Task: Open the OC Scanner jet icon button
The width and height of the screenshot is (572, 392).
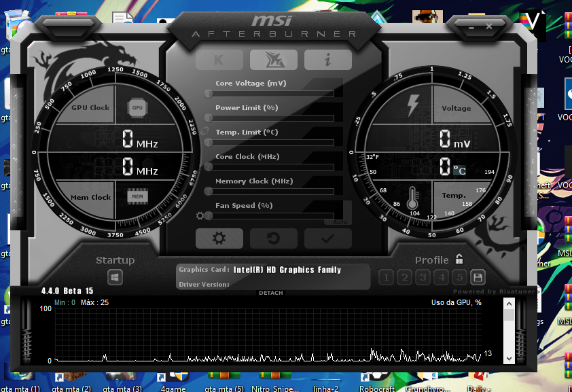Action: pos(274,59)
